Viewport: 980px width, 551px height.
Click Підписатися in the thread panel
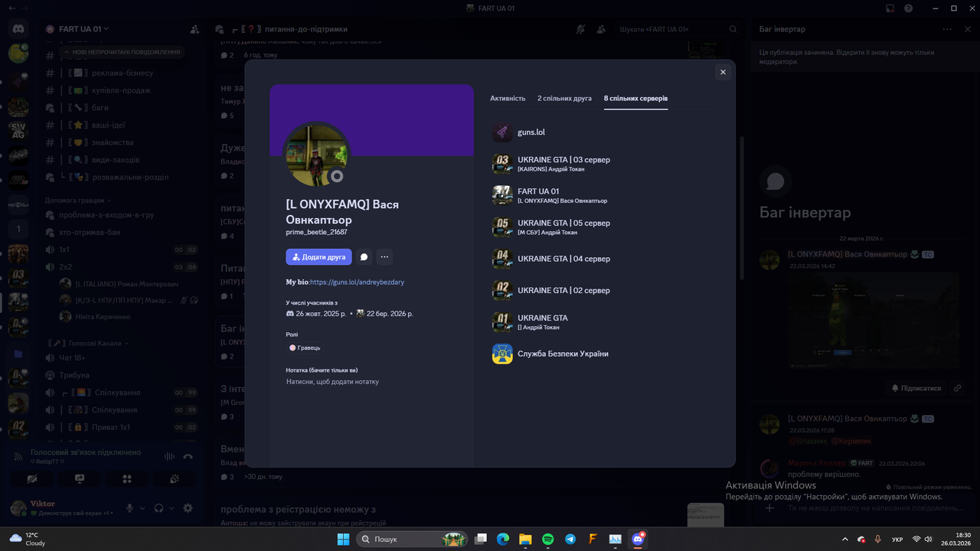(916, 388)
